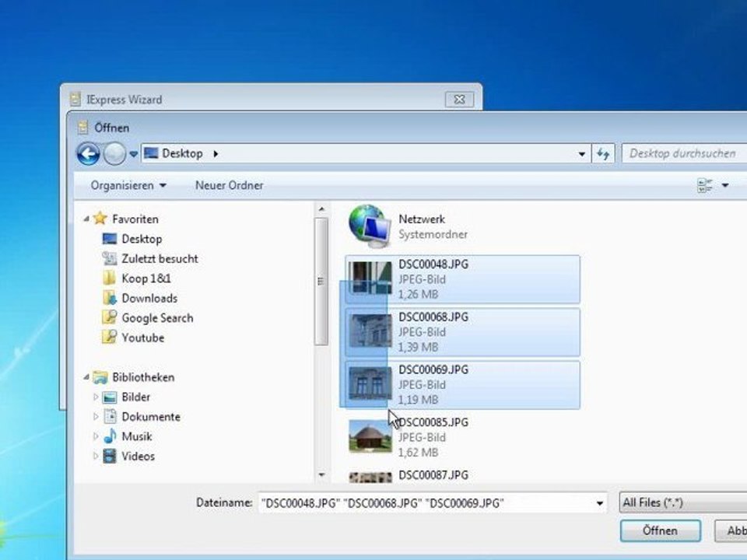Expand the Musik library node

(x=95, y=436)
